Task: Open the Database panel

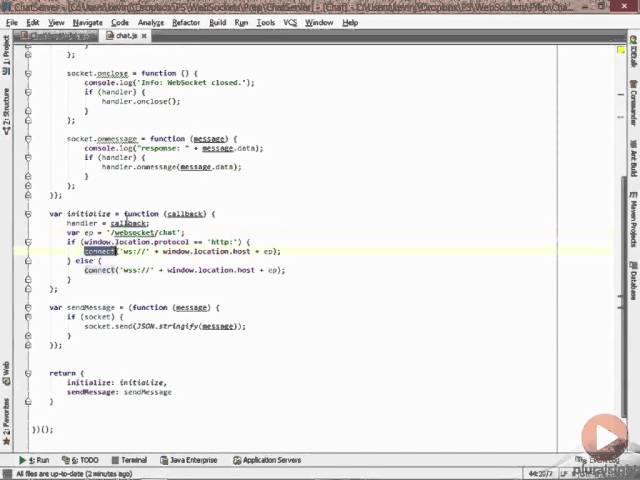Action: 633,281
